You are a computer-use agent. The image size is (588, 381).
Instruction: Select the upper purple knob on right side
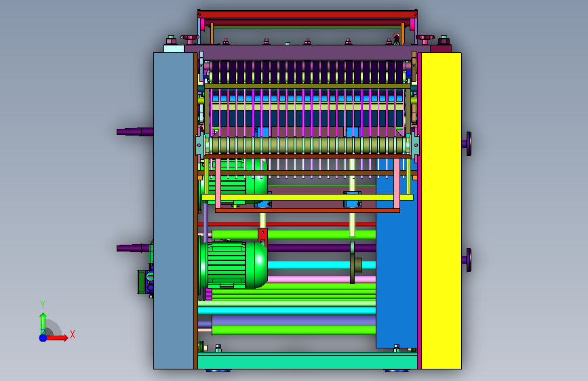click(467, 144)
